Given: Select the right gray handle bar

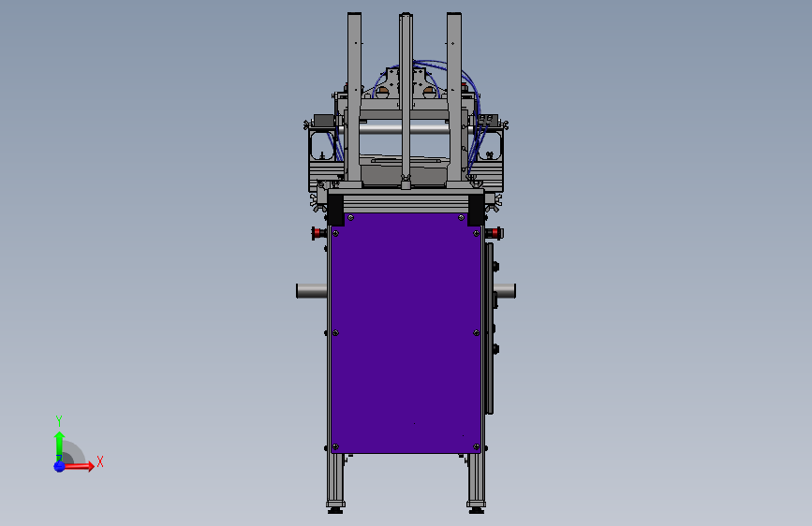Looking at the screenshot, I should pos(505,291).
